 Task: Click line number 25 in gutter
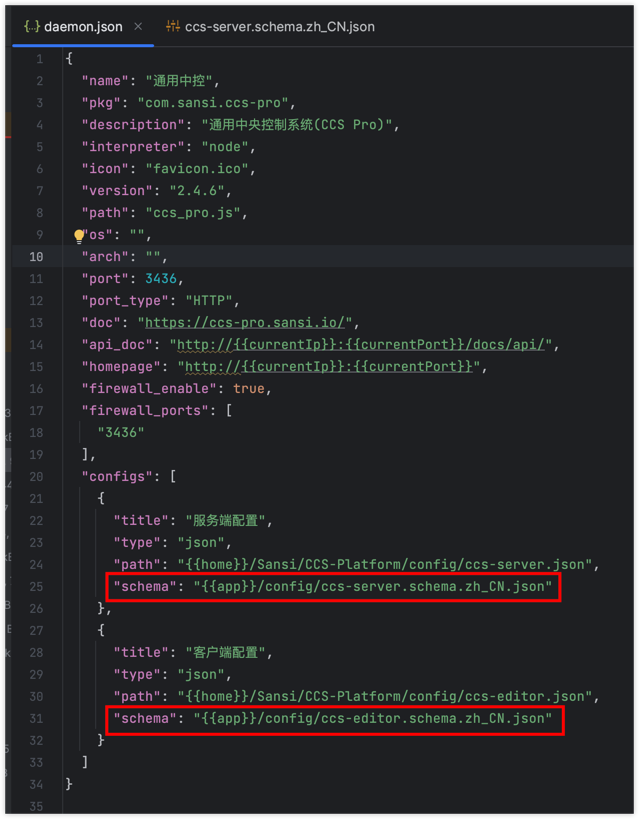coord(36,587)
